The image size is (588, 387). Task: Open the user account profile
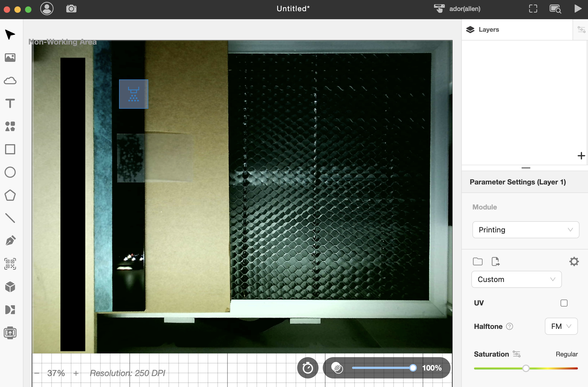pyautogui.click(x=47, y=9)
